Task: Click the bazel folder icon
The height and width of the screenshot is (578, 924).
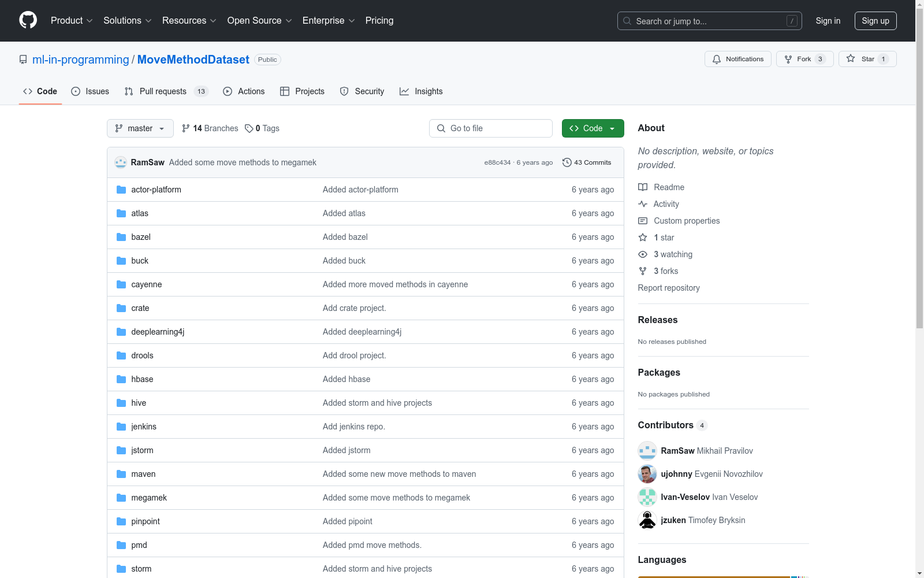Action: tap(121, 237)
